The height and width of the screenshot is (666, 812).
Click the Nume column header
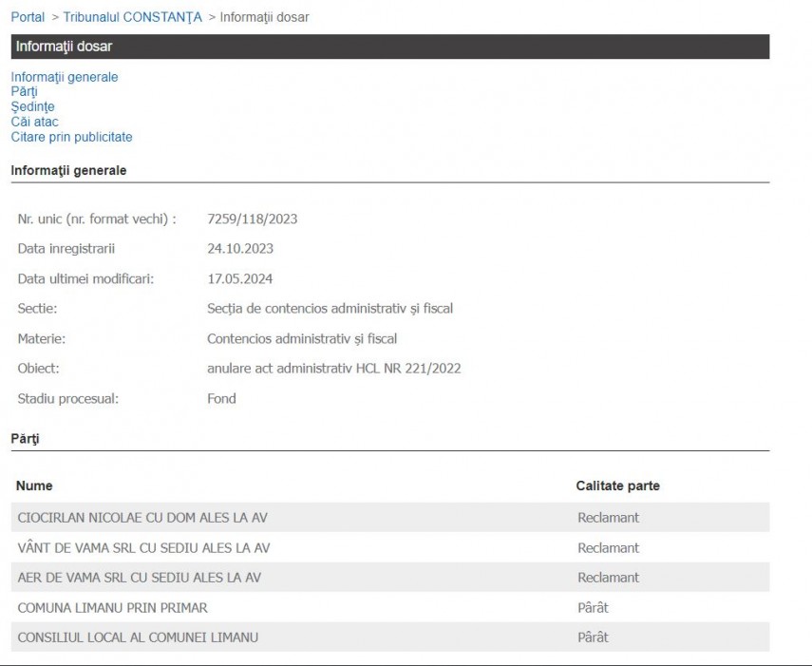click(34, 485)
